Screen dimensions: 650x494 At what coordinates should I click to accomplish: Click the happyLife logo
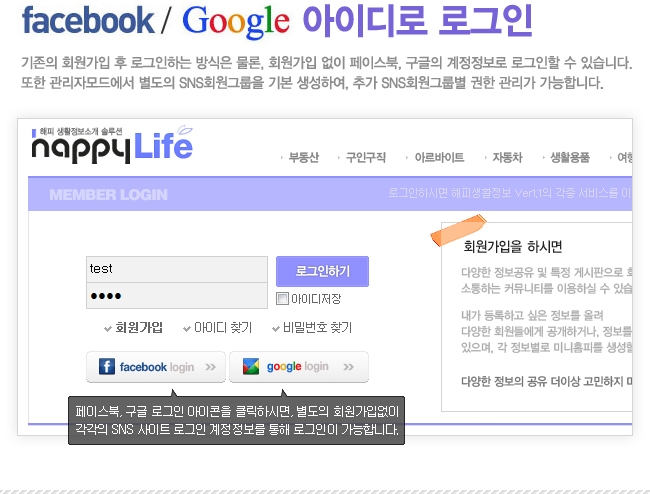pos(112,144)
